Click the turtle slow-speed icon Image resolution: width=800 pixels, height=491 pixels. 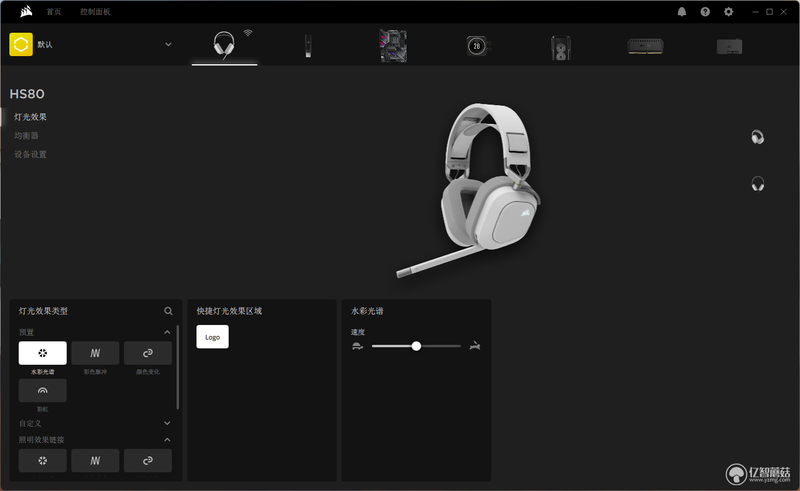tap(357, 347)
